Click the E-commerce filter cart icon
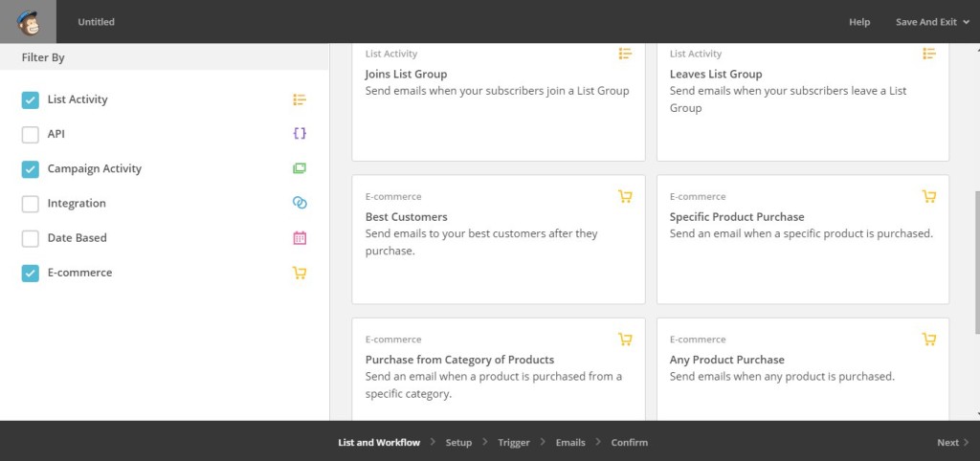The image size is (980, 461). [300, 273]
